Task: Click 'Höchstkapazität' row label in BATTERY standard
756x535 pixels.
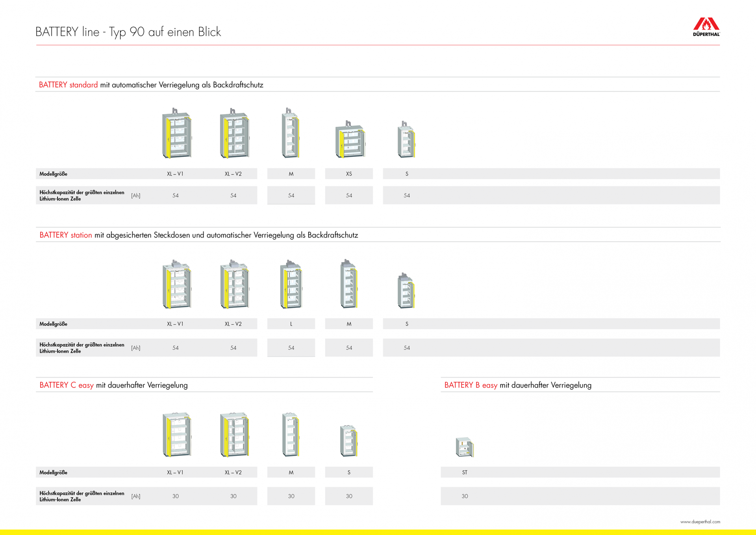Action: coord(82,195)
